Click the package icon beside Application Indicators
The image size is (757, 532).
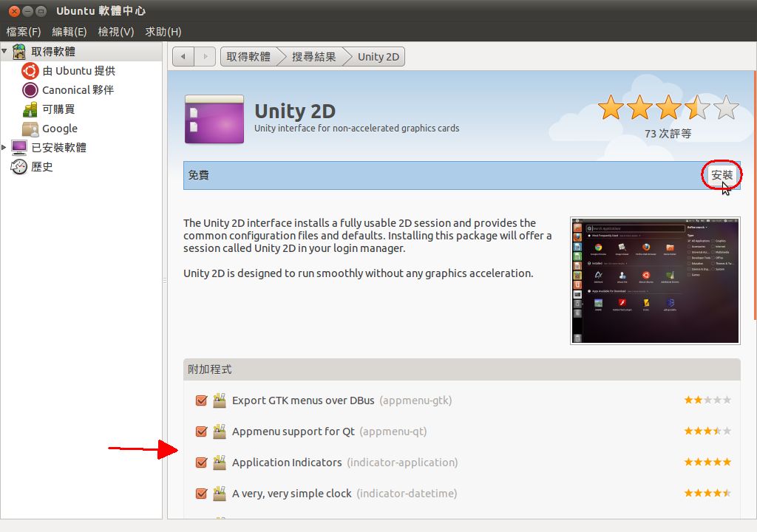[220, 463]
